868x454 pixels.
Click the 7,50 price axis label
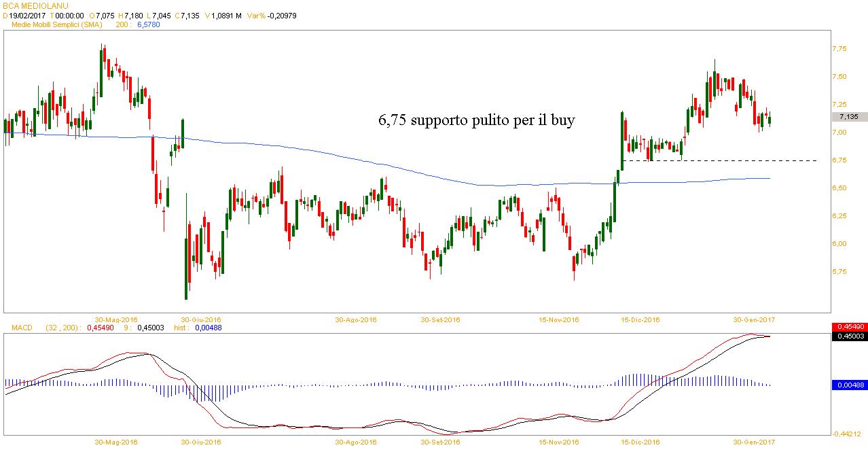(x=839, y=77)
